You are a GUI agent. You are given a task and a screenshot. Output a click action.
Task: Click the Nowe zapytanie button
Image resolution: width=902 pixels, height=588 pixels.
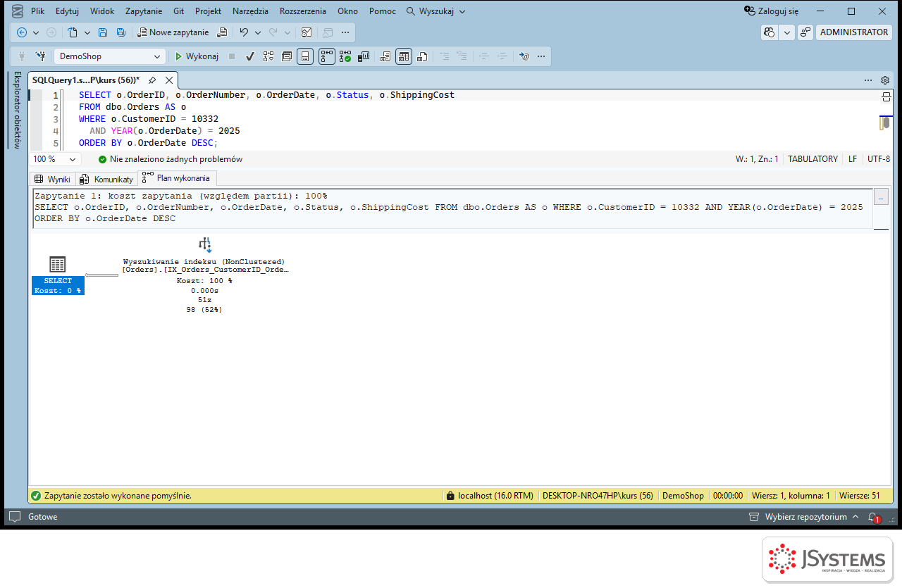(173, 32)
